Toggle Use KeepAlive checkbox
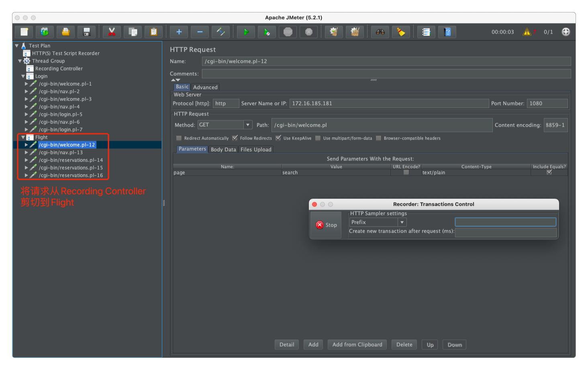Viewport: 588px width, 370px height. coord(278,138)
